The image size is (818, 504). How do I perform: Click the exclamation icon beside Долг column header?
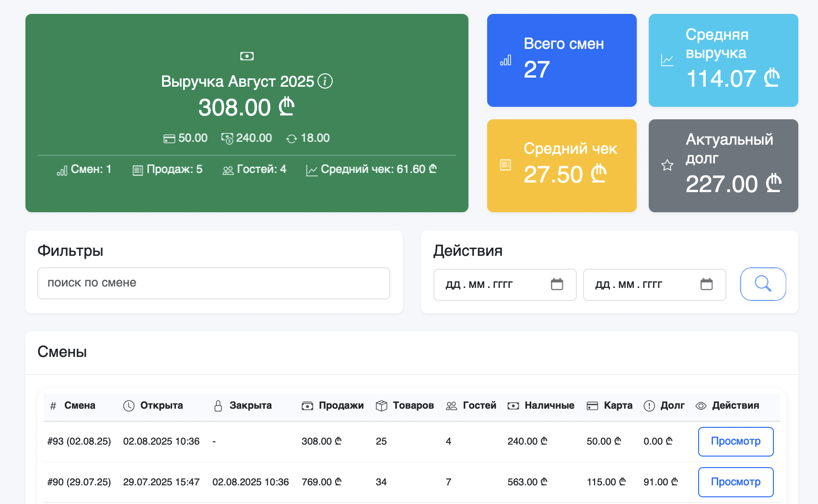pyautogui.click(x=649, y=405)
